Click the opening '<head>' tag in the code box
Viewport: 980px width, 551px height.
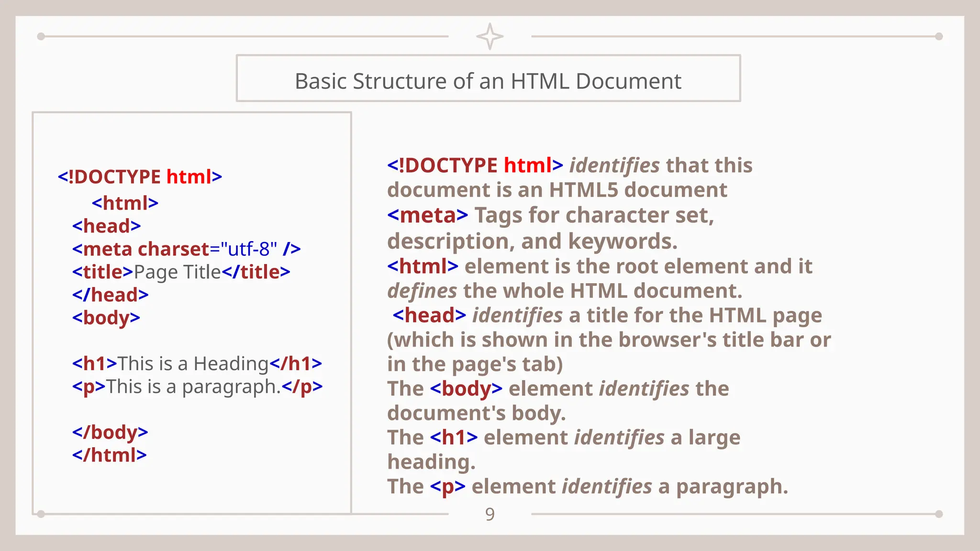pyautogui.click(x=106, y=226)
